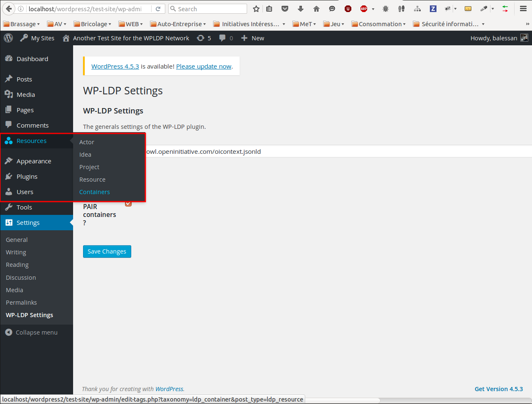Open the Brassage bookmarks folder dropdown

(22, 24)
